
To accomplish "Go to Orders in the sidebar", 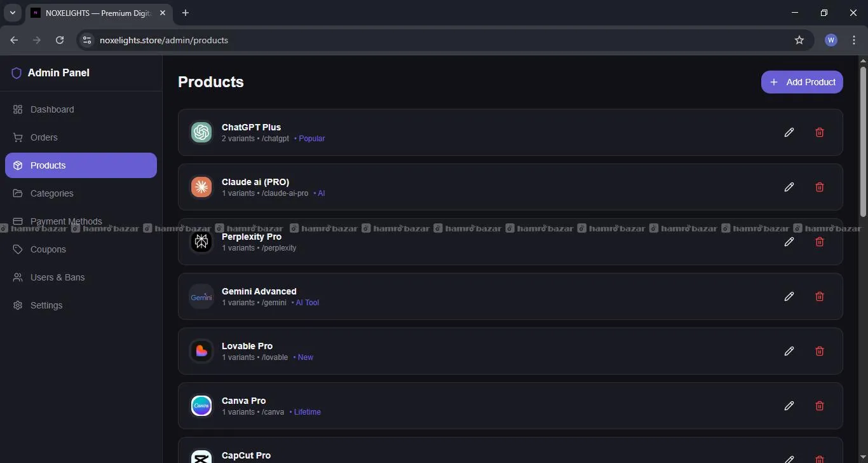I will (x=44, y=137).
